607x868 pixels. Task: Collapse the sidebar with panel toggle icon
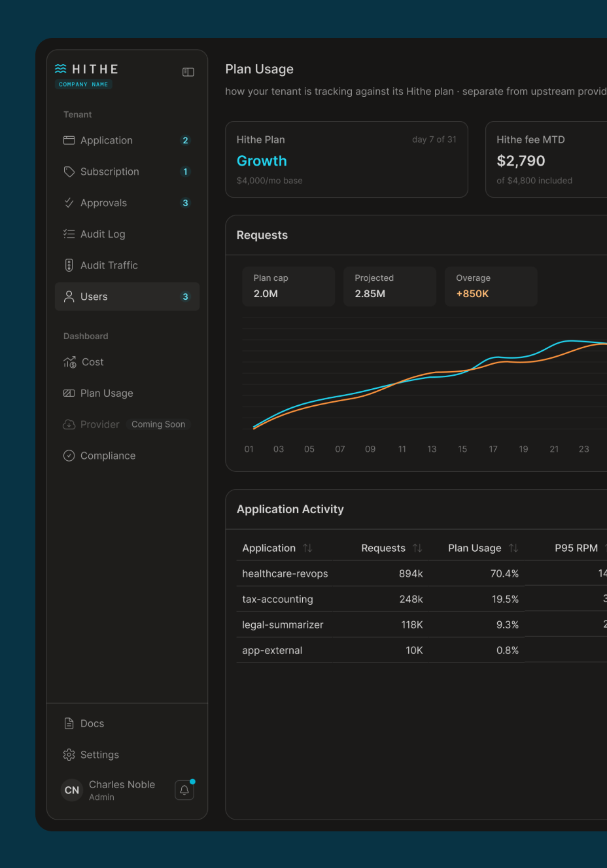point(188,72)
